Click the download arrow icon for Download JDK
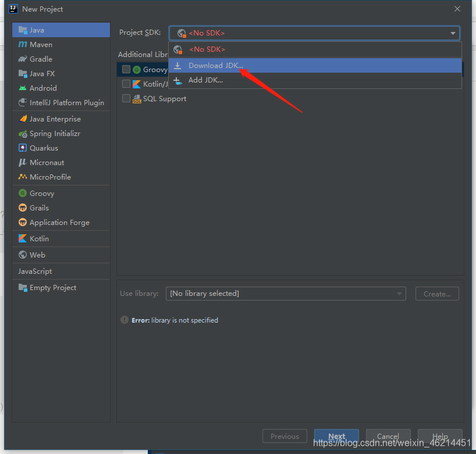This screenshot has height=454, width=476. click(x=177, y=66)
